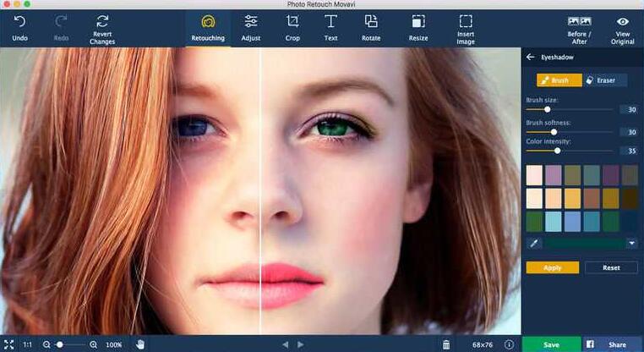Activate the eyedropper color picker

534,244
